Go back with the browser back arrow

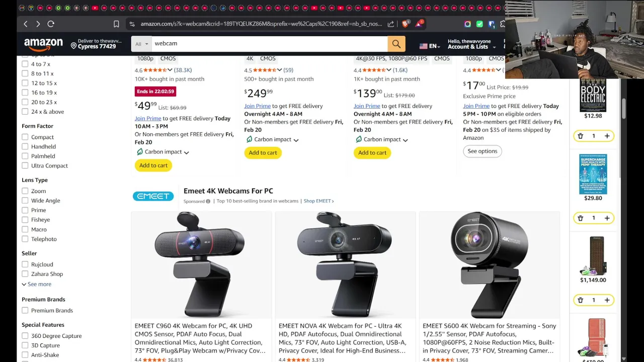(26, 24)
